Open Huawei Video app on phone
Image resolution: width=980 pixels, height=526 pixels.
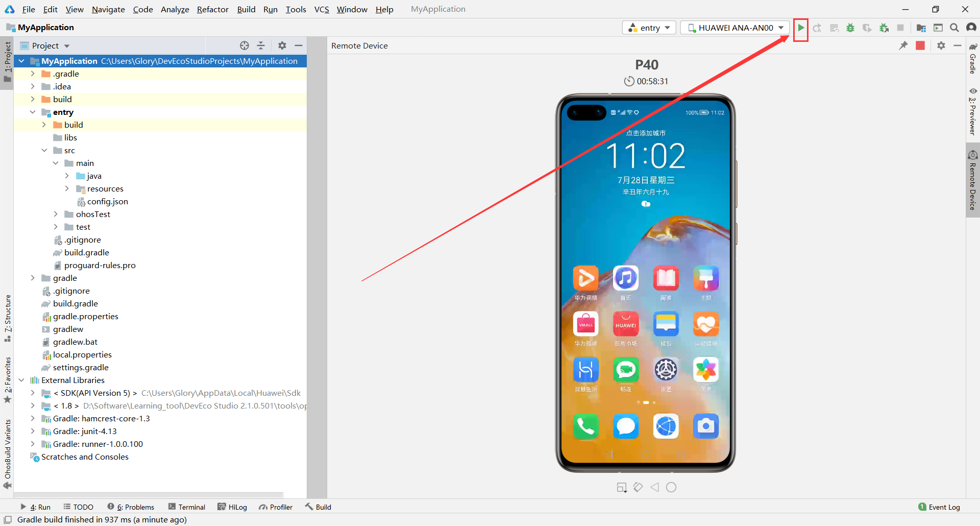[585, 278]
